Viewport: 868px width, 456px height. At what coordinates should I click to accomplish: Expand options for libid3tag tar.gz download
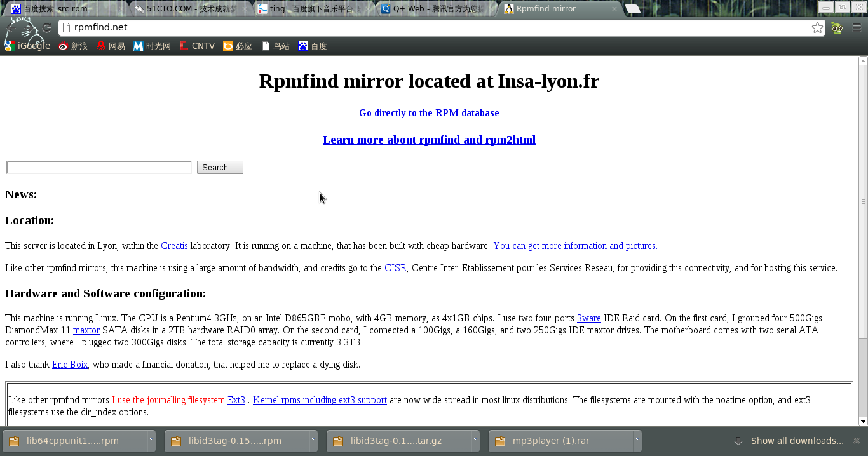(x=475, y=441)
